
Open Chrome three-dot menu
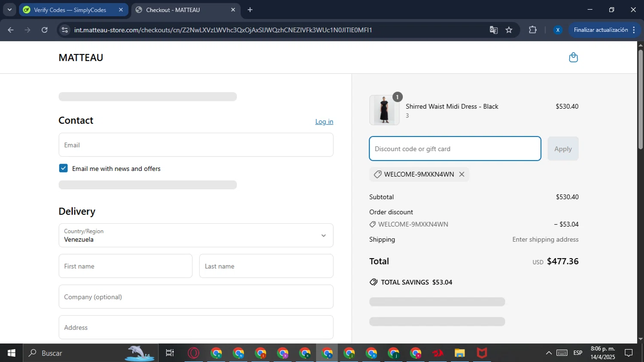634,30
